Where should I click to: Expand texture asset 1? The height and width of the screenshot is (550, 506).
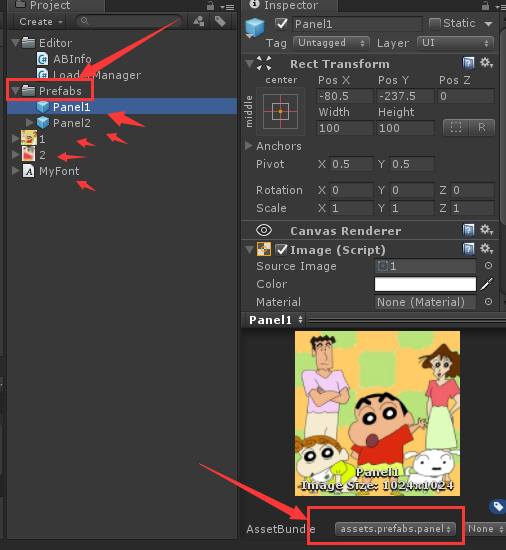coord(15,139)
